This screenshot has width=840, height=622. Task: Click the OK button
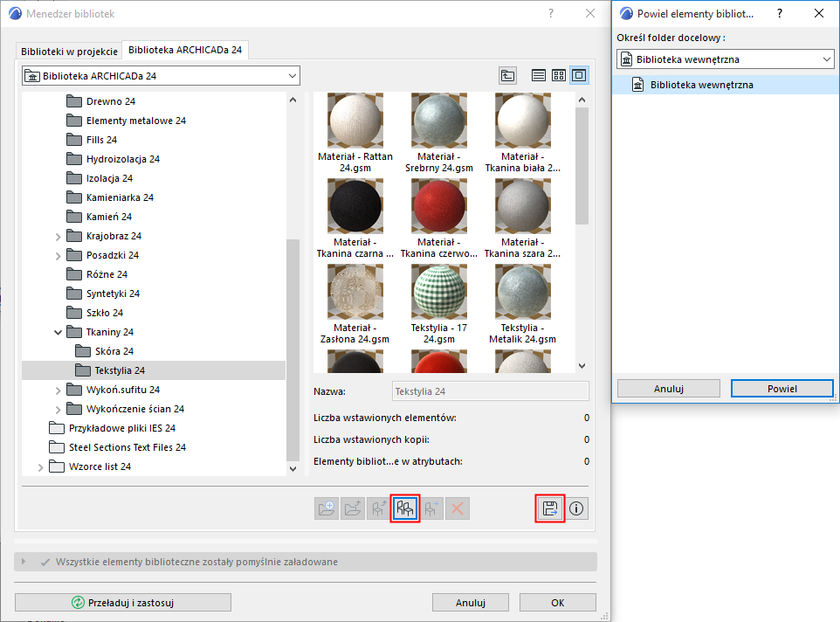[x=558, y=603]
